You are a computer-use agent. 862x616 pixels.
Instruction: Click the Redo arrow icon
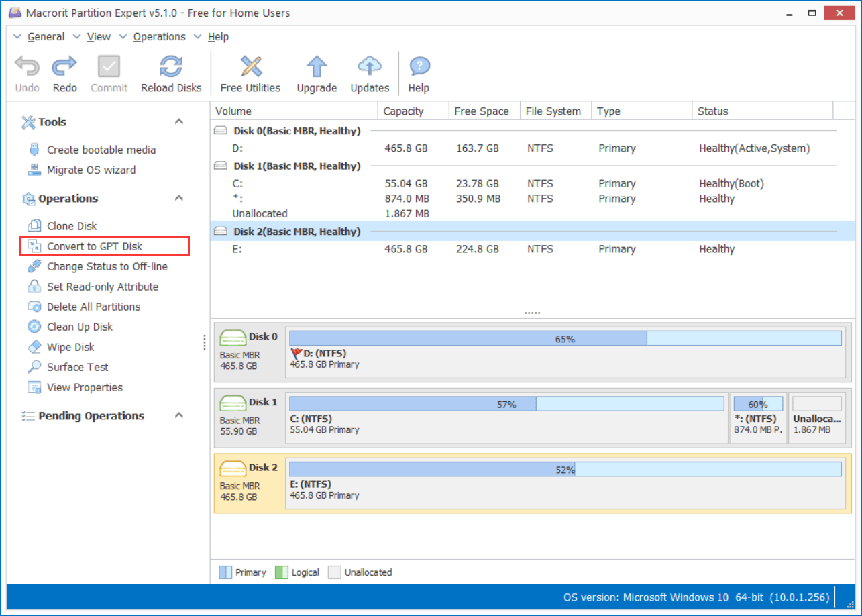(x=64, y=66)
